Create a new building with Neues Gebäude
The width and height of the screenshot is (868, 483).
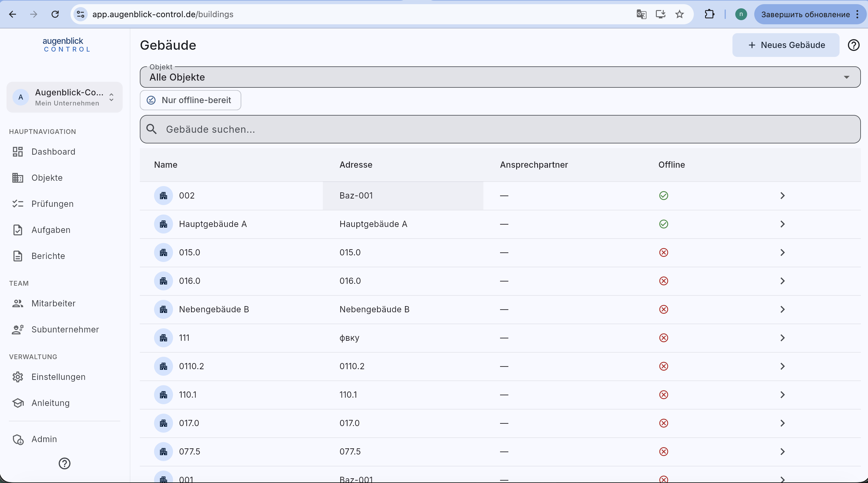click(786, 45)
